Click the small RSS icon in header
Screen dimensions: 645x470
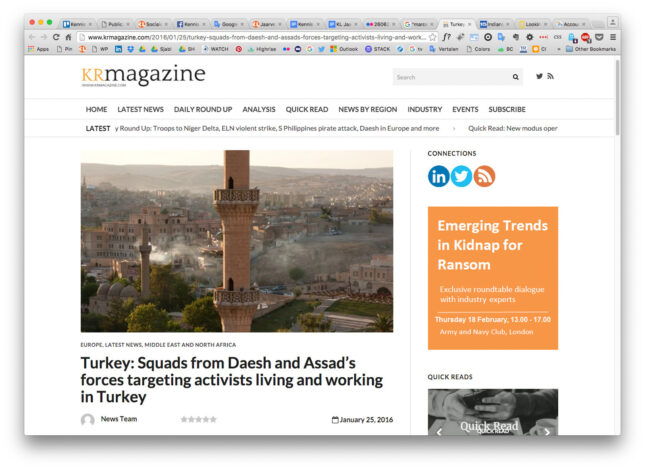click(x=550, y=77)
